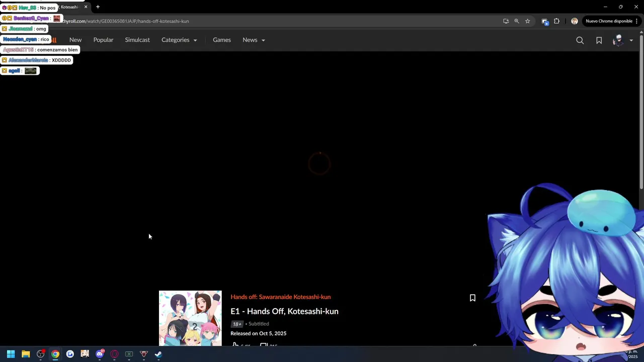Click the Released on Oct 5, 2025 text
The image size is (644, 362).
(258, 333)
